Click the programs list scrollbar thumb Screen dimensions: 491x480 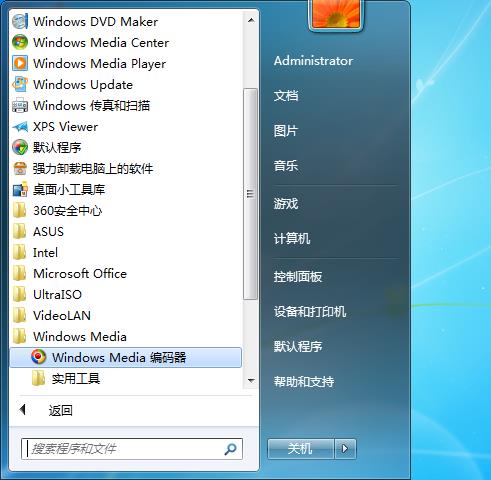pos(250,194)
